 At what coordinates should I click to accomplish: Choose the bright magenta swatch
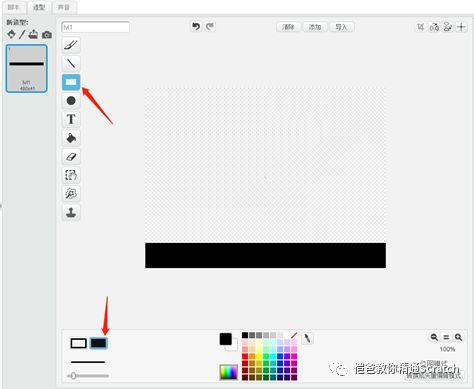(x=294, y=356)
